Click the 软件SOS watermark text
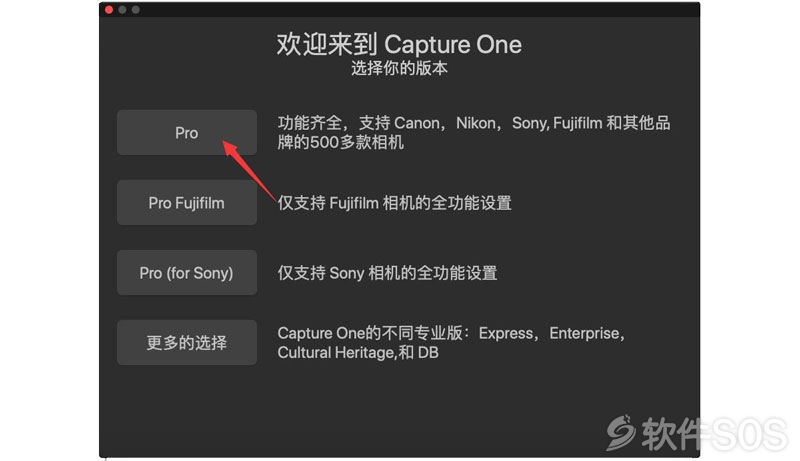The height and width of the screenshot is (461, 800). coord(714,434)
